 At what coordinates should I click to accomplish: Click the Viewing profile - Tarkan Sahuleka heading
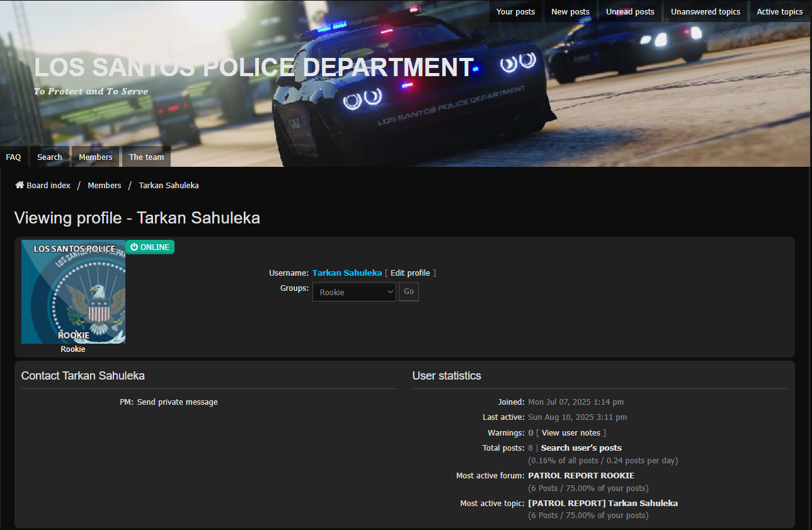137,218
